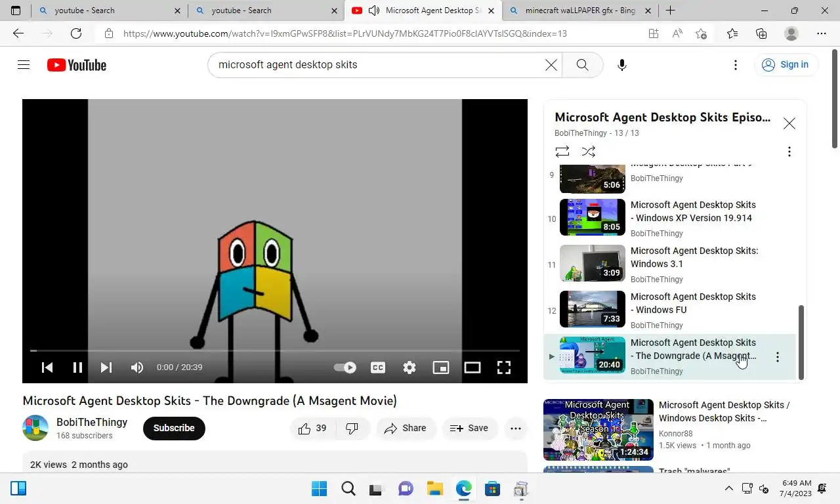Enable miniplayer mode

441,367
